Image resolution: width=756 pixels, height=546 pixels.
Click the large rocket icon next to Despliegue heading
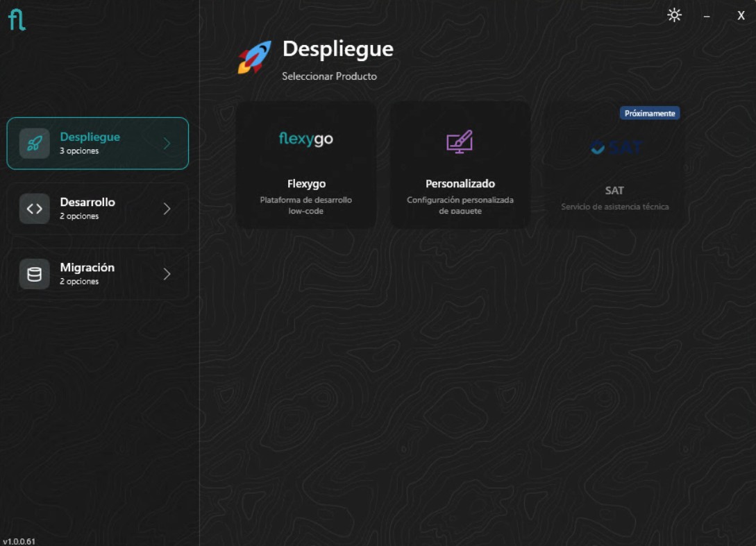(x=255, y=57)
